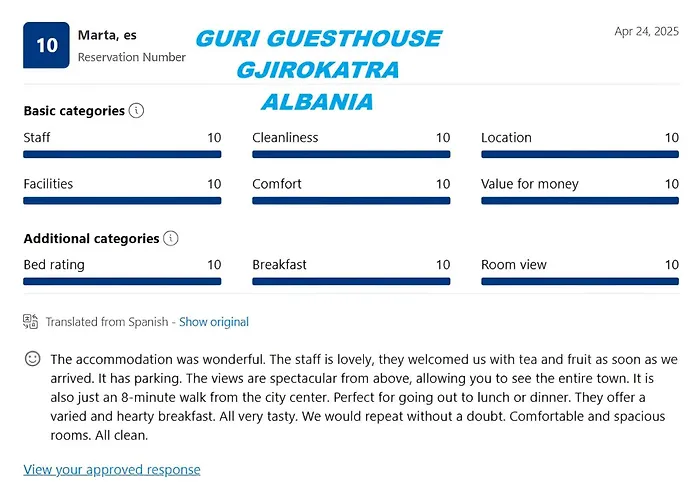Click the Cleanliness rating bar
This screenshot has width=700, height=500.
click(x=351, y=154)
